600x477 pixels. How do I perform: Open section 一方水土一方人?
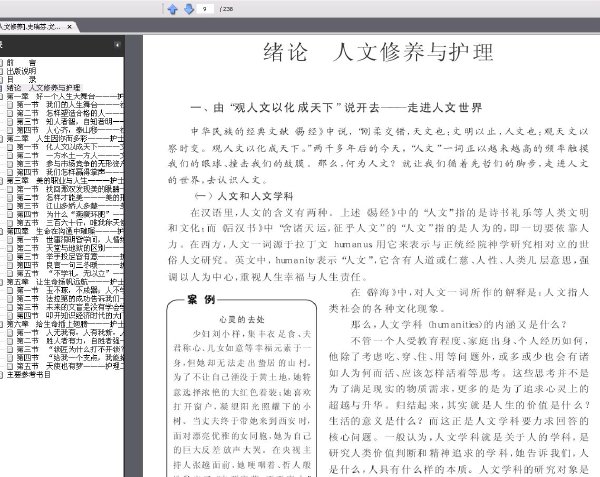(x=70, y=155)
